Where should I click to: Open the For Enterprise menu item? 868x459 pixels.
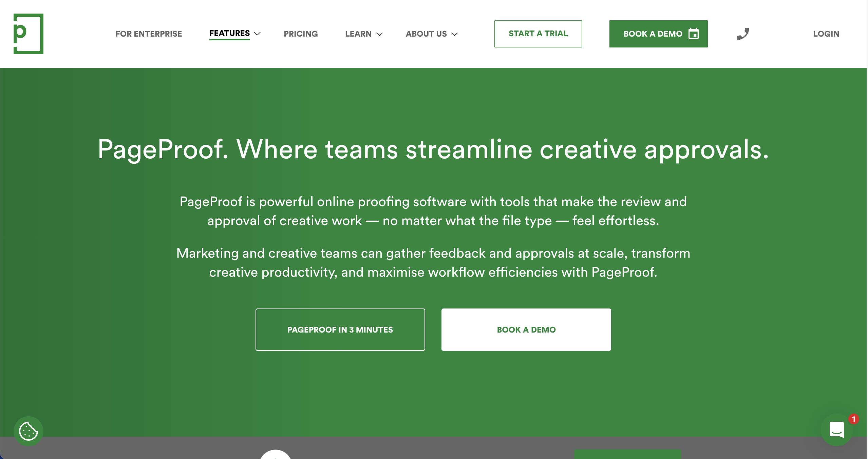(x=149, y=34)
